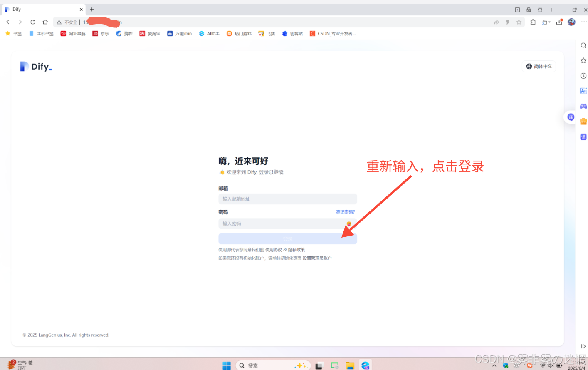The height and width of the screenshot is (370, 588).
Task: Open the browser icon on the taskbar
Action: click(366, 365)
